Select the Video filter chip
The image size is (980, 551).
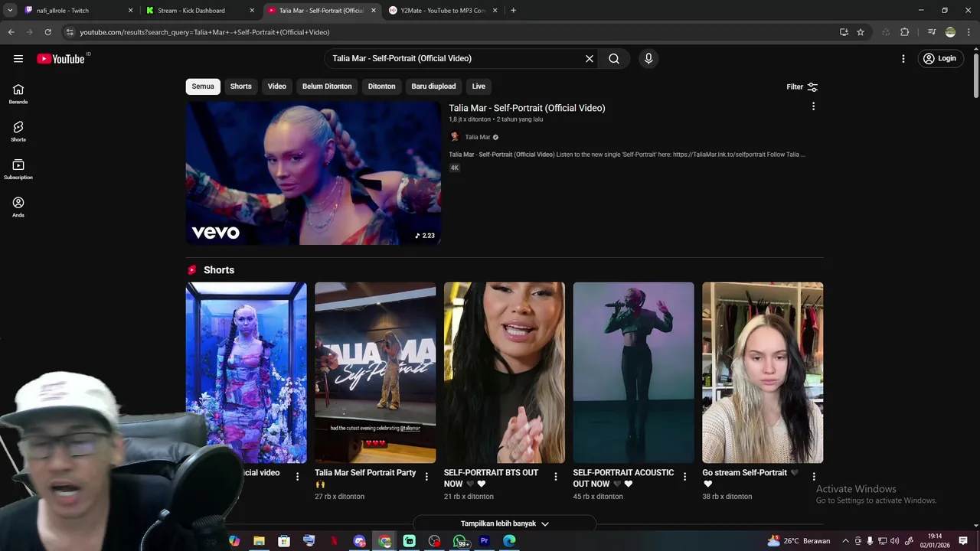pos(277,86)
